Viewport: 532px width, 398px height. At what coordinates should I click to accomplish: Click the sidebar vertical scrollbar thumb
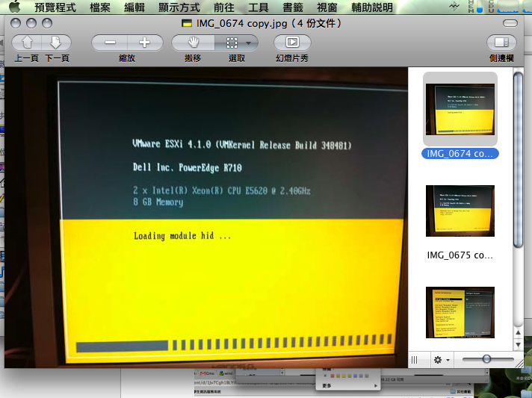pyautogui.click(x=518, y=160)
